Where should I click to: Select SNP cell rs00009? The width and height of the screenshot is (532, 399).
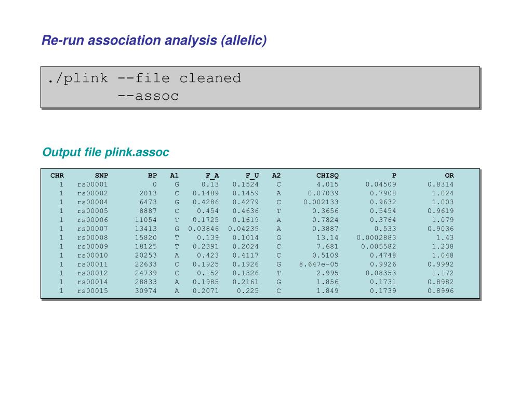[92, 246]
